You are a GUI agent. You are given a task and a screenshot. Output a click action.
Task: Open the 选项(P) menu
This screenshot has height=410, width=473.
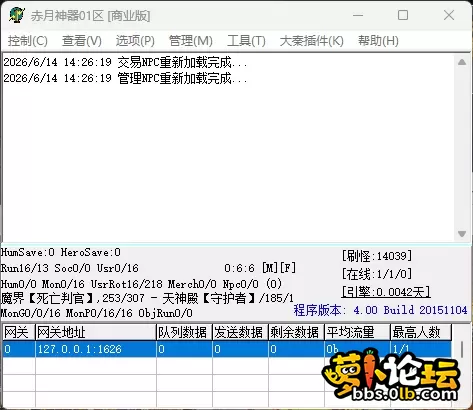pos(135,41)
